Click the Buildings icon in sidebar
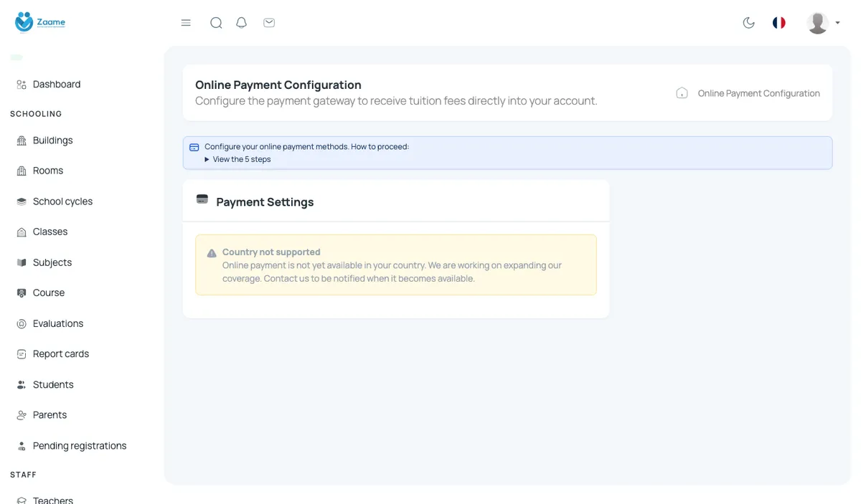Viewport: 861px width, 504px height. 22,141
